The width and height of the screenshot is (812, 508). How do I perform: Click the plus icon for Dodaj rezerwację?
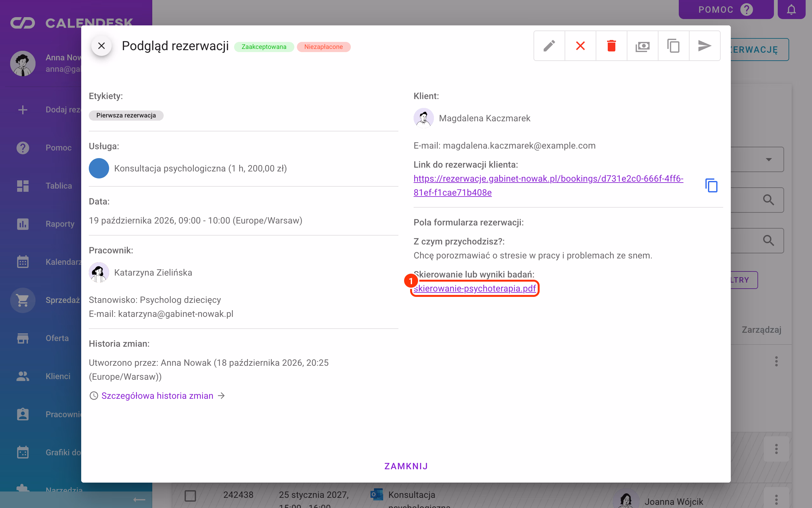coord(23,110)
